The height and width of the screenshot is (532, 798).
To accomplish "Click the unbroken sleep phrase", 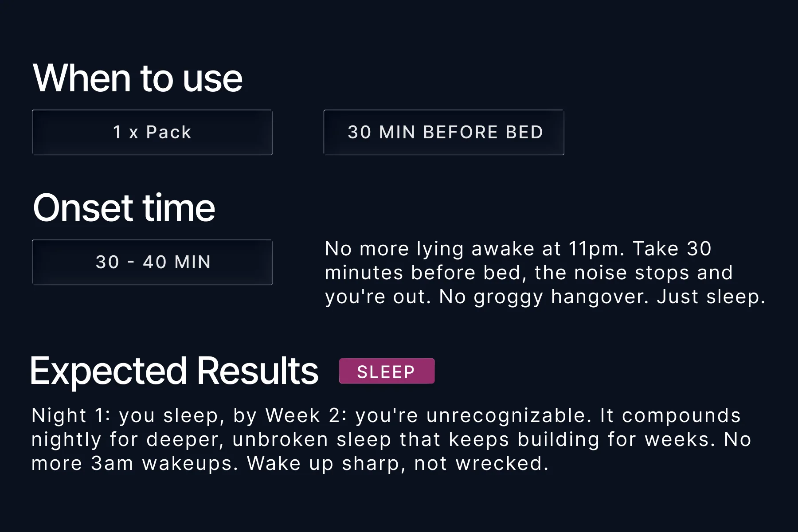I will tap(313, 439).
